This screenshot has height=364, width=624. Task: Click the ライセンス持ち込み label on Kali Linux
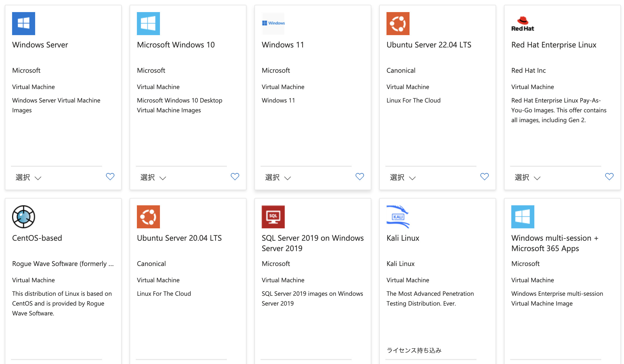[414, 350]
